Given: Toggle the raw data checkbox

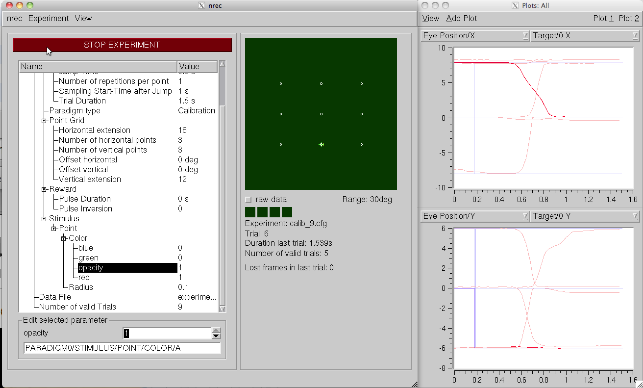Looking at the screenshot, I should point(248,200).
